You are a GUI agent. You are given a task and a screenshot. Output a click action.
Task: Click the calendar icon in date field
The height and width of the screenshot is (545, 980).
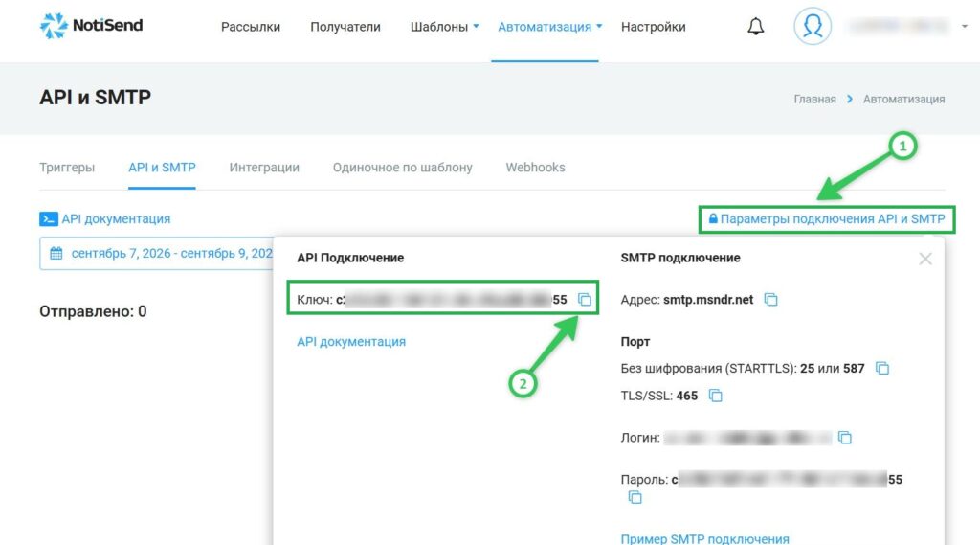click(56, 254)
